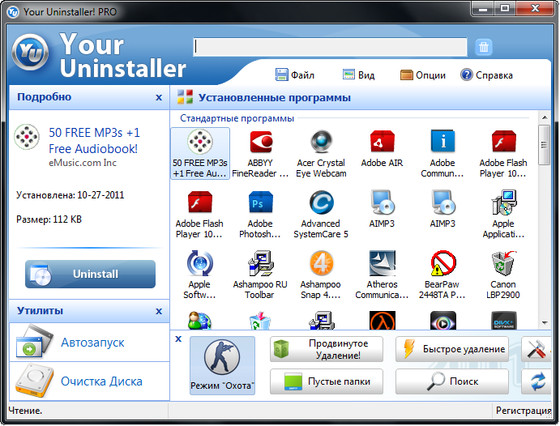Screen dimensions: 560x426
Task: Select Ashampoo Snap 4 icon
Action: click(321, 275)
